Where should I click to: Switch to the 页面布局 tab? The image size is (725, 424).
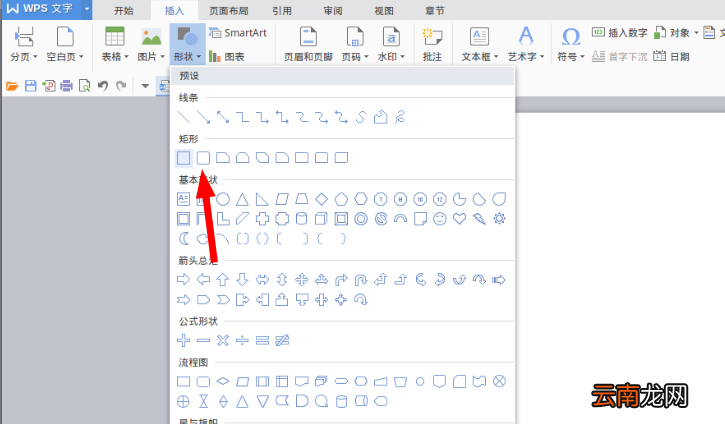(x=229, y=10)
